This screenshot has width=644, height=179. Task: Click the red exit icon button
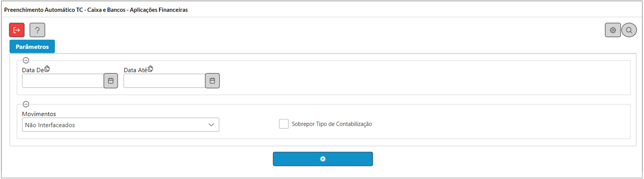tap(17, 30)
